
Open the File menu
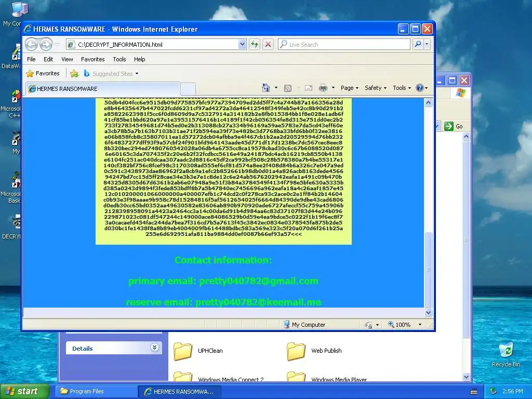coord(31,59)
